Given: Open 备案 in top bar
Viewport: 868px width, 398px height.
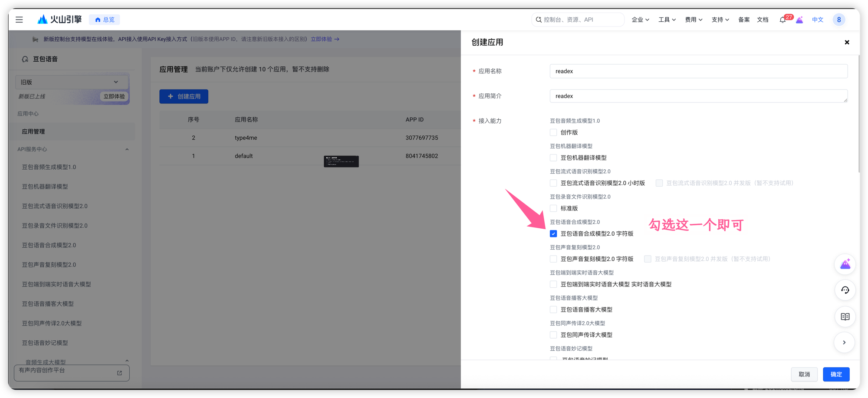Looking at the screenshot, I should [x=744, y=20].
